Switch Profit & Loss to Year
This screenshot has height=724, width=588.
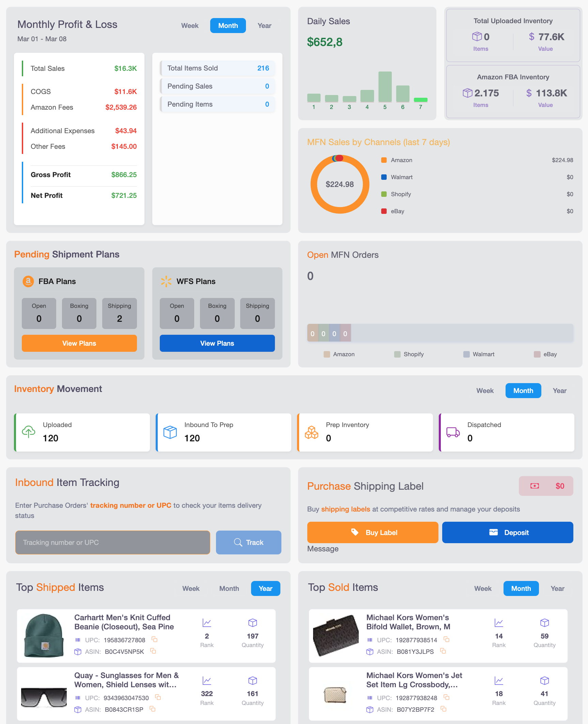[264, 26]
